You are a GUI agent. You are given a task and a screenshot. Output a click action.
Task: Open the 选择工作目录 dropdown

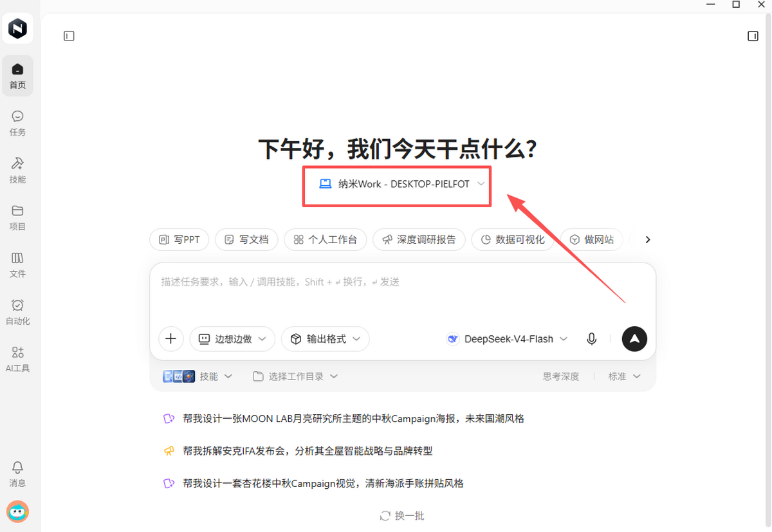click(x=295, y=376)
